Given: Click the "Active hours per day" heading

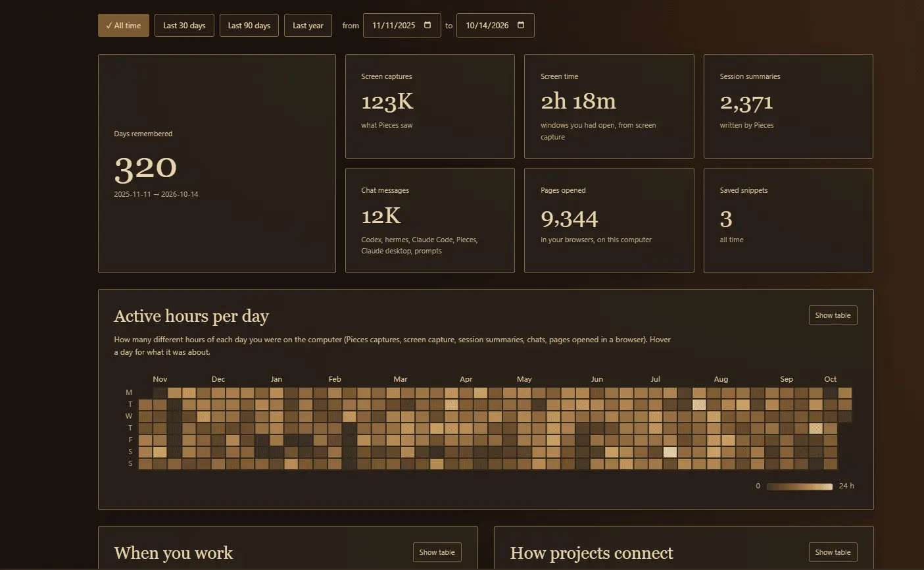Looking at the screenshot, I should pos(191,317).
